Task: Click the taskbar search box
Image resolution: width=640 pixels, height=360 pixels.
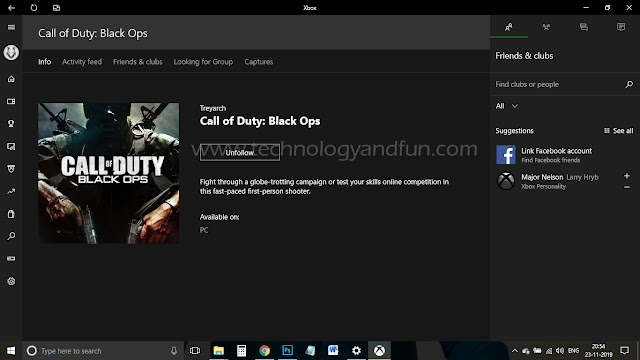Action: [104, 351]
